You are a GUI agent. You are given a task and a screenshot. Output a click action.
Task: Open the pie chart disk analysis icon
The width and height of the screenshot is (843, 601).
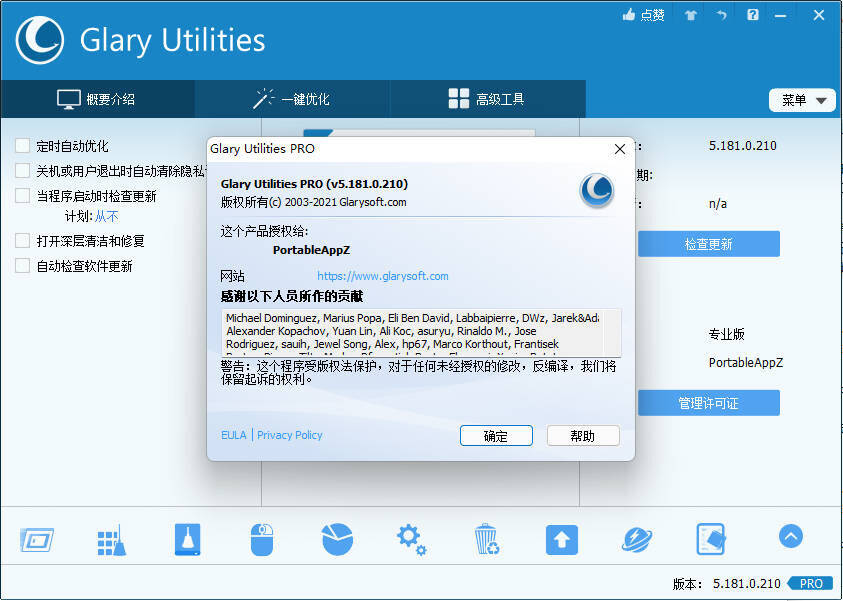[337, 539]
